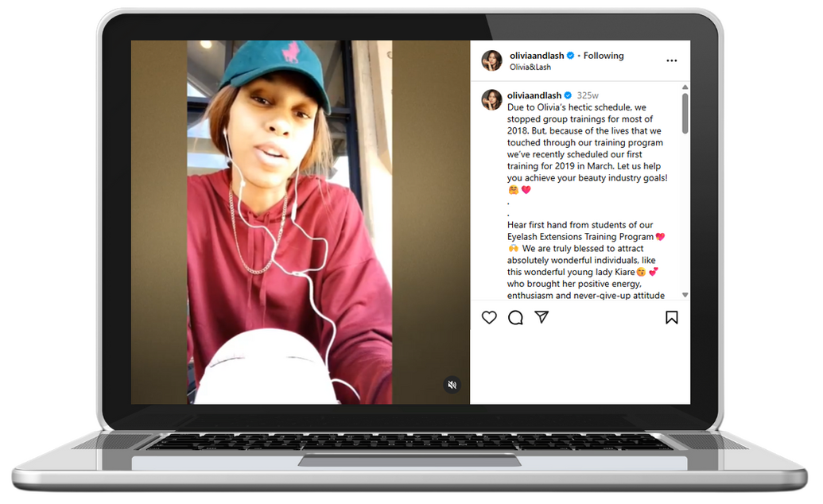Share post via paper plane icon
Screen dimensions: 823x504
pyautogui.click(x=542, y=316)
